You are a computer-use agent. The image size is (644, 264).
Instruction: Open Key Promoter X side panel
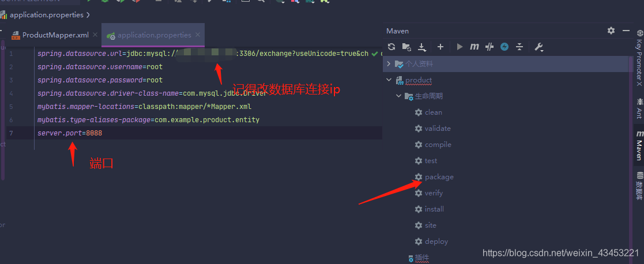[x=639, y=58]
